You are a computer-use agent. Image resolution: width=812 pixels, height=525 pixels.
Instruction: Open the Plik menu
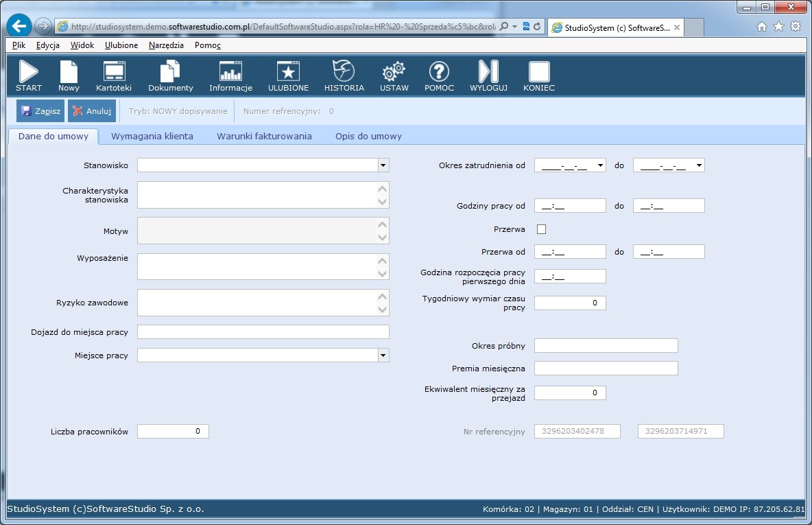pyautogui.click(x=19, y=45)
